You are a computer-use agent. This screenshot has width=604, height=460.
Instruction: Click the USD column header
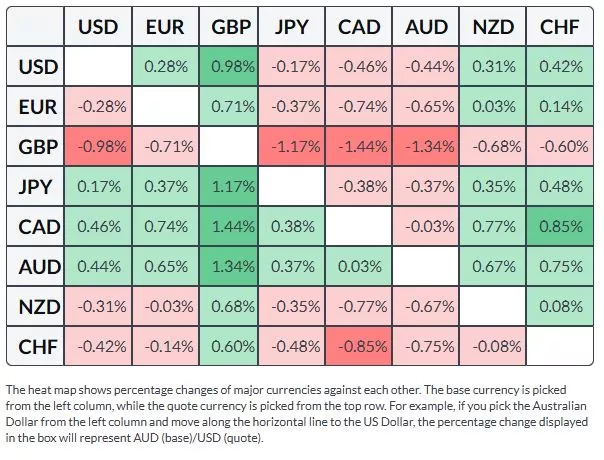[x=99, y=27]
